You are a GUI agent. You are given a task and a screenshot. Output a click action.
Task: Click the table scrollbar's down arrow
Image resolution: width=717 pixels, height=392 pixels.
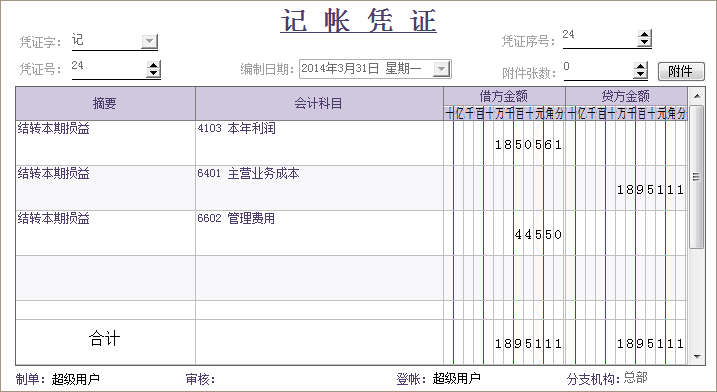coord(696,356)
